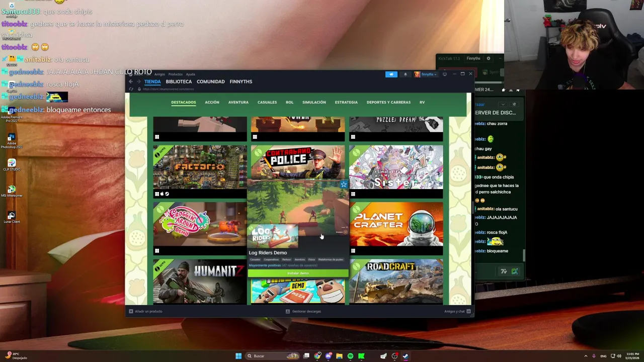Open File Explorer from the taskbar
644x362 pixels.
click(340, 356)
